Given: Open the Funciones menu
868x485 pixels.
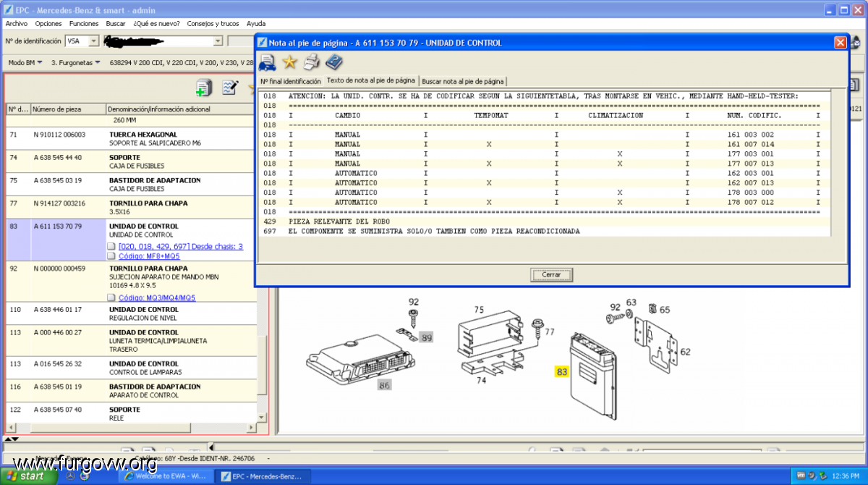Looking at the screenshot, I should click(x=84, y=24).
